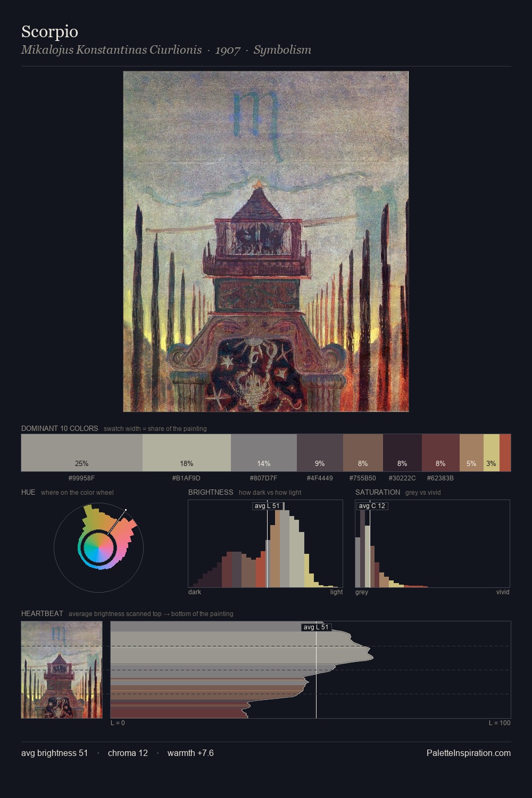Image resolution: width=532 pixels, height=798 pixels.
Task: Click the hex code #62383B label
Action: click(x=440, y=478)
